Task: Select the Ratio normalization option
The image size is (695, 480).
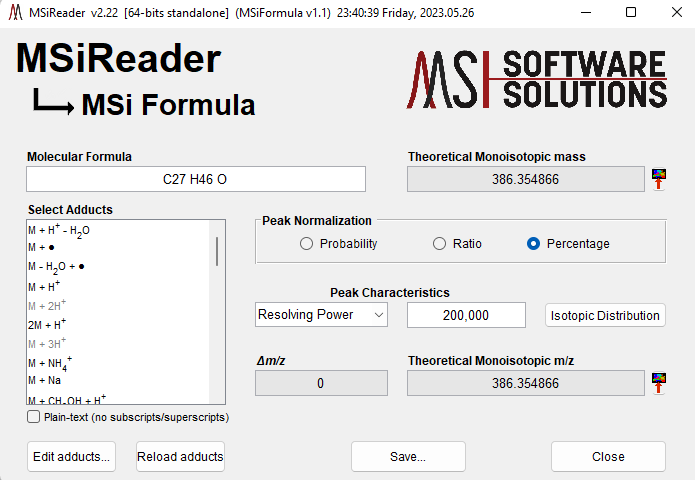Action: (x=439, y=243)
